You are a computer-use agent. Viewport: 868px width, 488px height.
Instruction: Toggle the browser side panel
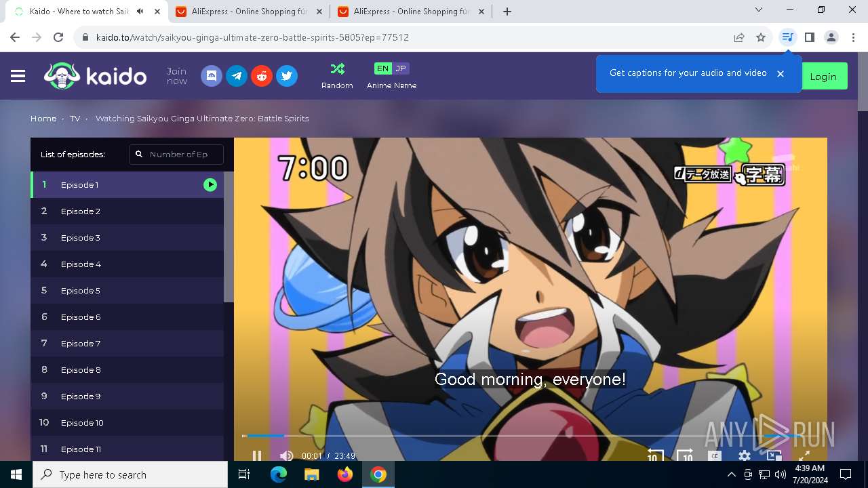click(809, 37)
